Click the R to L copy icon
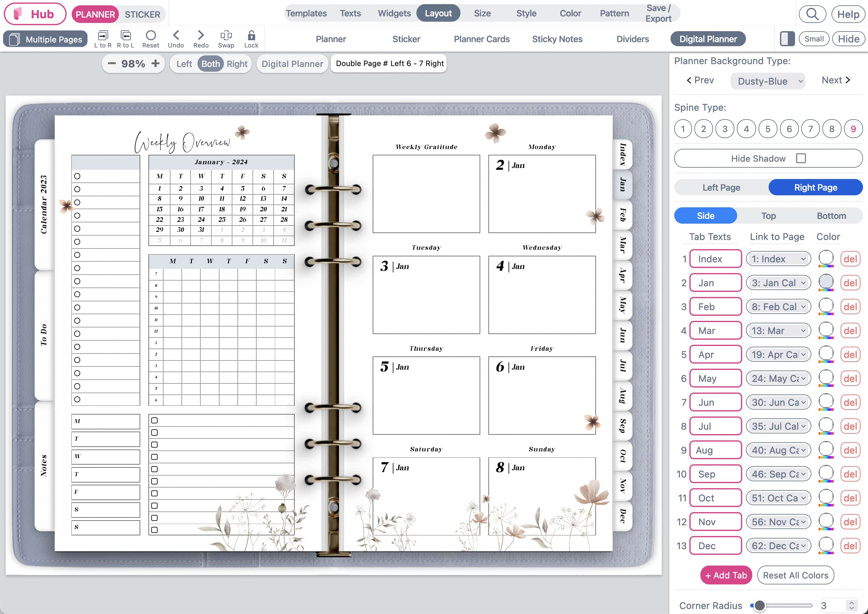This screenshot has height=614, width=868. [125, 36]
